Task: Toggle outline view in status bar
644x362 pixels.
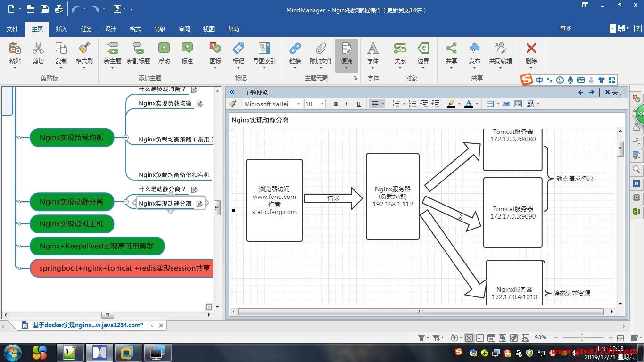Action: [479, 337]
